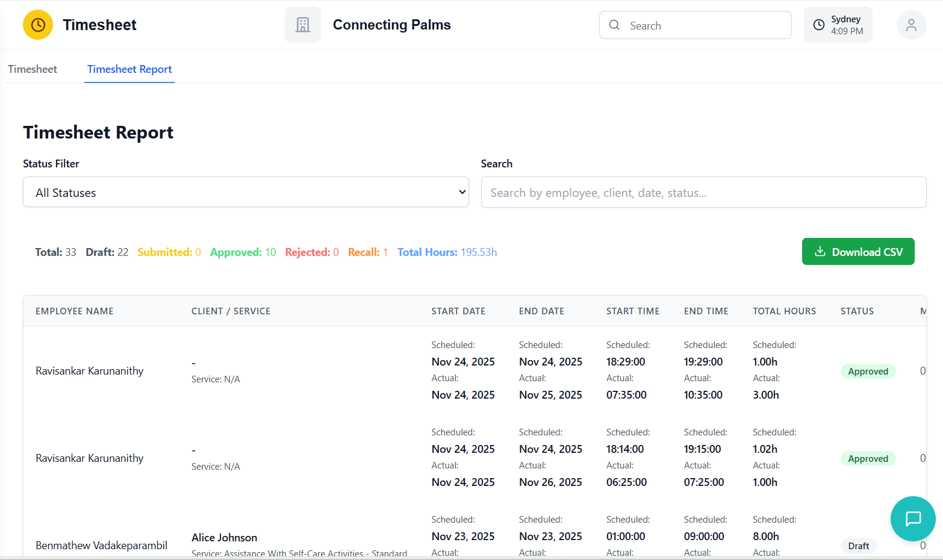Click the Alice Johnson client name

(225, 538)
